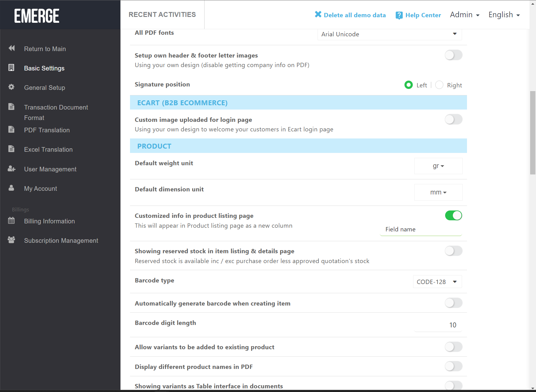Enable Setup own header & footer letter images

pos(453,55)
